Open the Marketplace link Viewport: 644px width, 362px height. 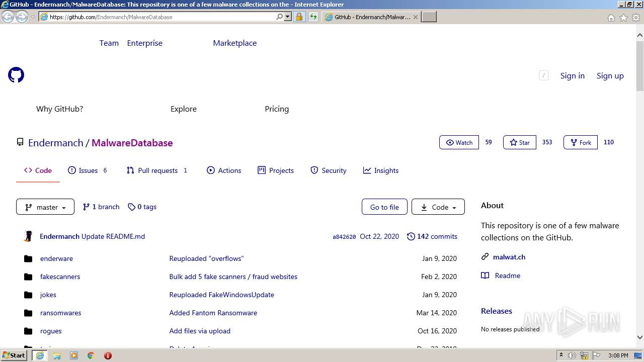coord(235,43)
